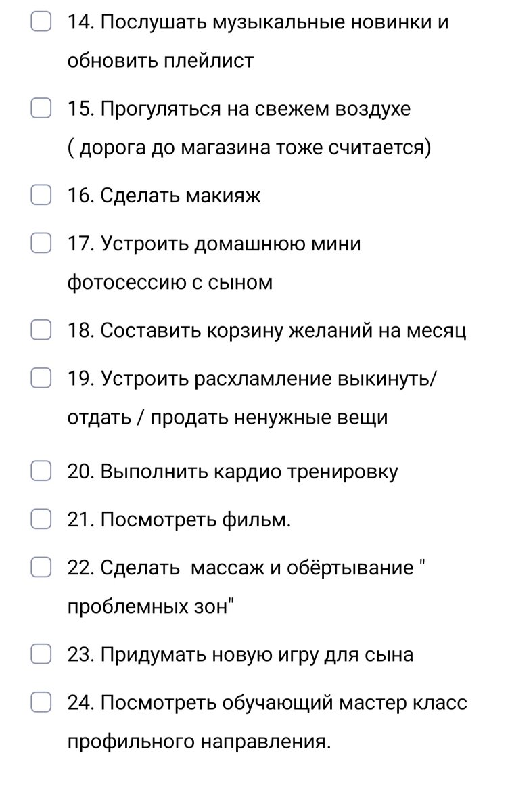Image resolution: width=510 pixels, height=812 pixels.
Task: Mark checkbox for item 15 'Прогуляться на свежем воздухе'
Action: [x=41, y=107]
